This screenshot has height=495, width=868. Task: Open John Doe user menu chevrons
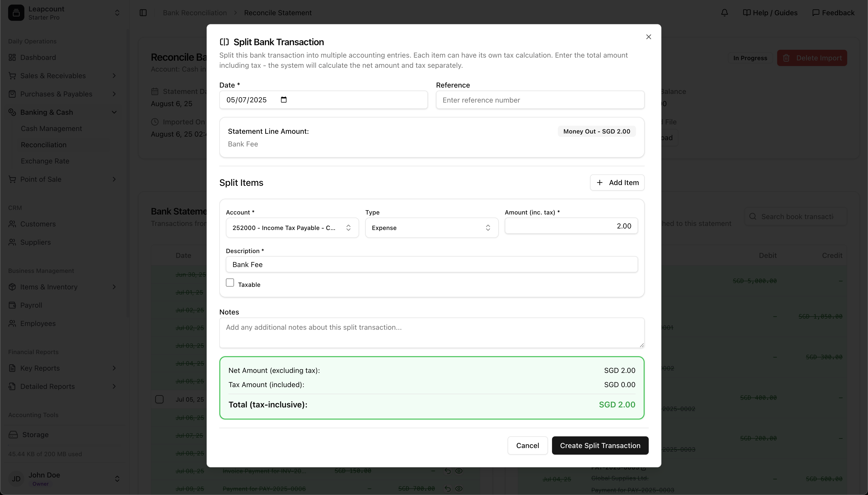coord(117,479)
